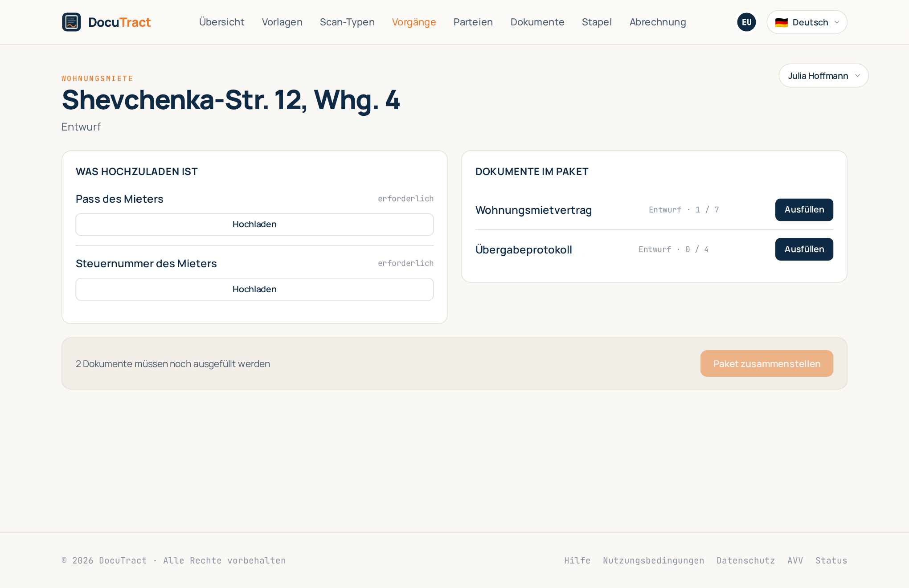Fill out the Wohnungsmietvertrag
The width and height of the screenshot is (909, 588).
804,209
